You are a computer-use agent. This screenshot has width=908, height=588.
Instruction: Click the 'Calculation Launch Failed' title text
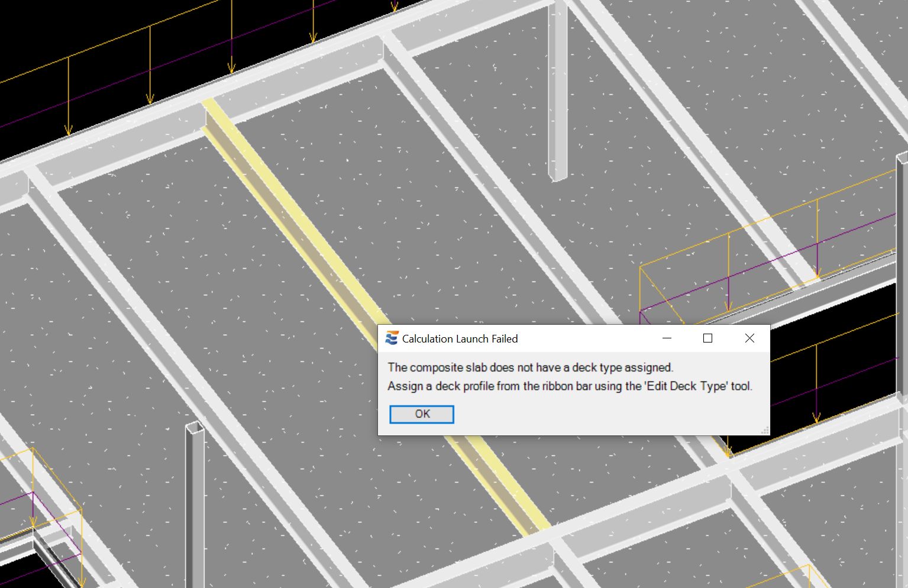click(x=460, y=339)
